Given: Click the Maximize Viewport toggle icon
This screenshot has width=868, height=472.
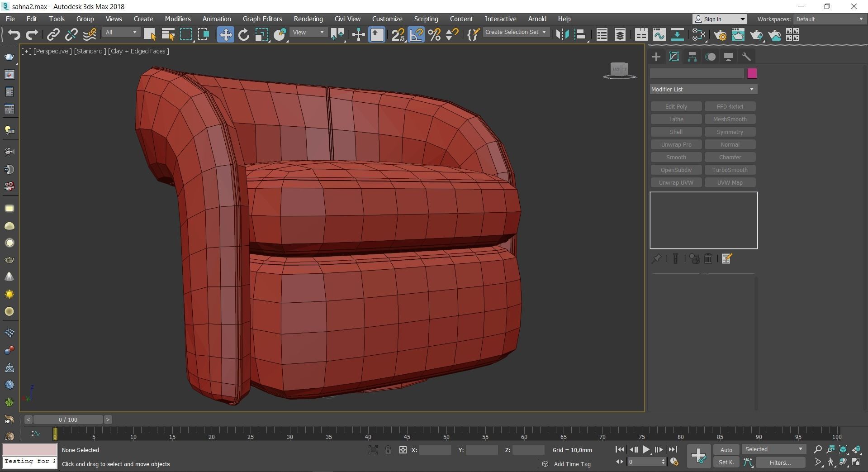Looking at the screenshot, I should click(x=856, y=462).
